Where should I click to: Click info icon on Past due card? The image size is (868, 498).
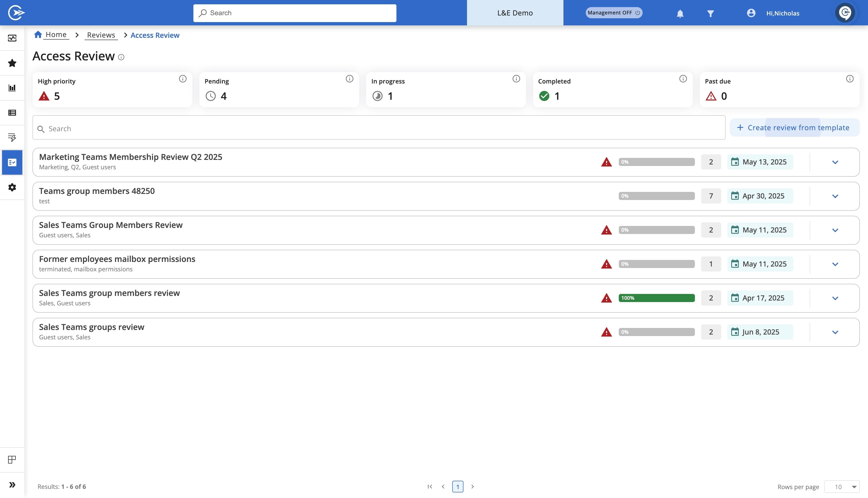pyautogui.click(x=849, y=79)
